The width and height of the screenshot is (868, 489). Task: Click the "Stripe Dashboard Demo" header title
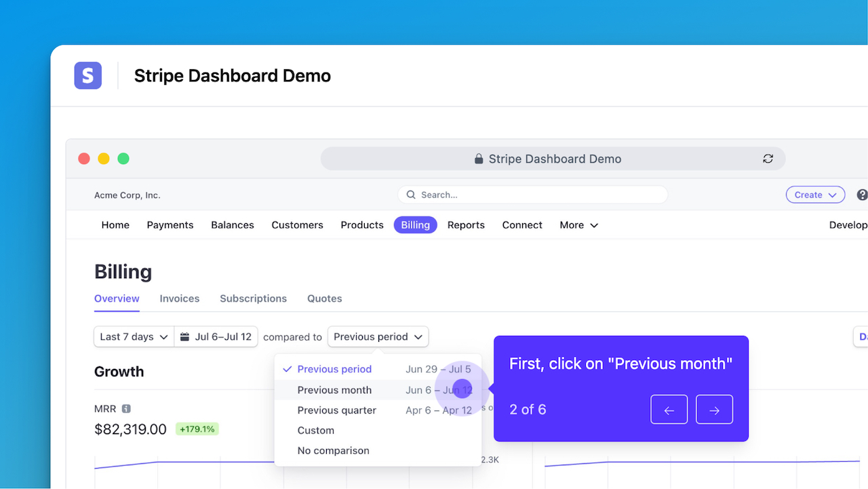tap(233, 76)
